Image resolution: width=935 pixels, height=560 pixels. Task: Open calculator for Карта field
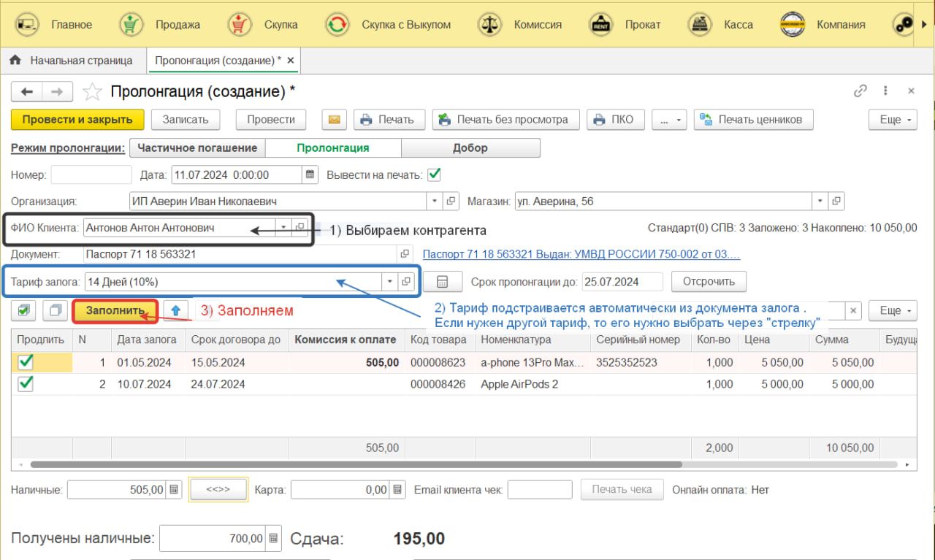coord(397,490)
